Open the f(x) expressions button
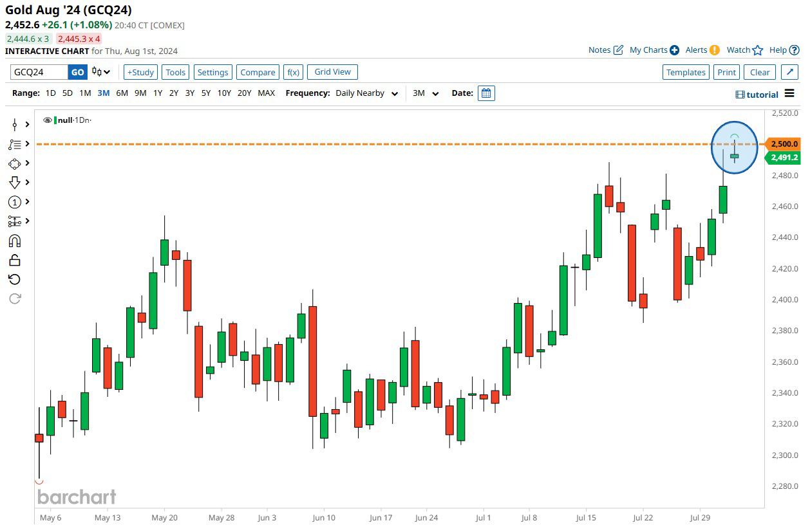The image size is (810, 532). coord(294,72)
